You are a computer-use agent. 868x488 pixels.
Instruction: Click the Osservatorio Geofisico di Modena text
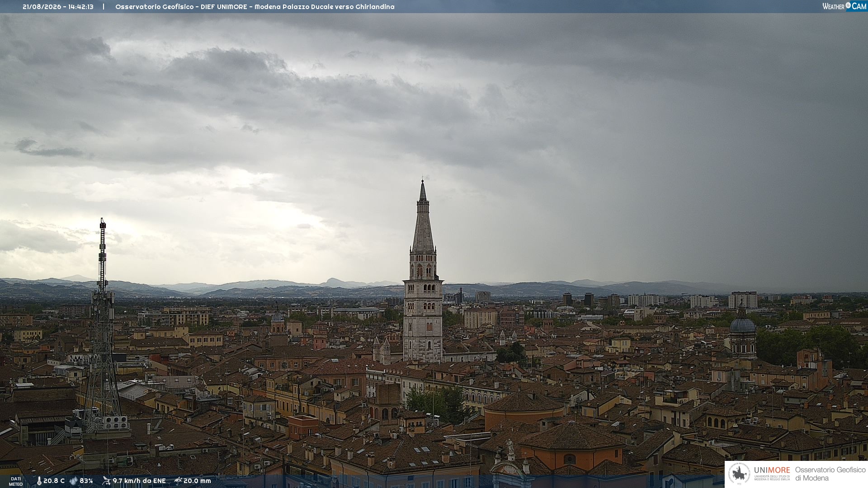830,474
